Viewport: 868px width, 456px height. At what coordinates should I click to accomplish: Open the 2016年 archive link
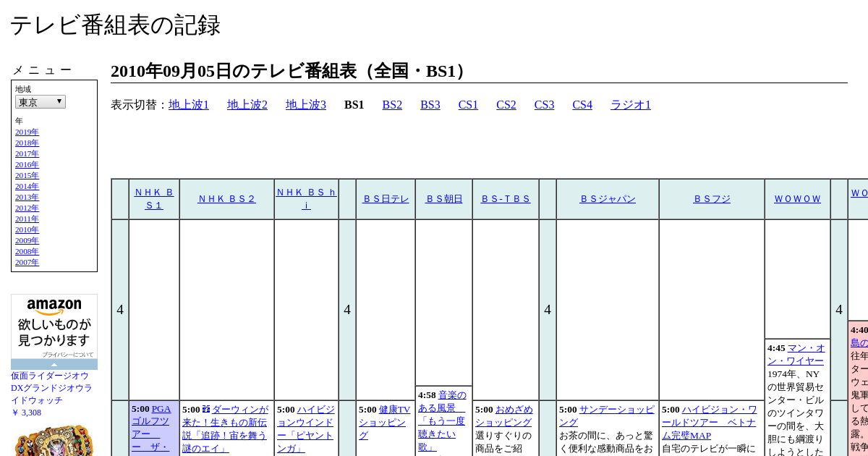(27, 165)
